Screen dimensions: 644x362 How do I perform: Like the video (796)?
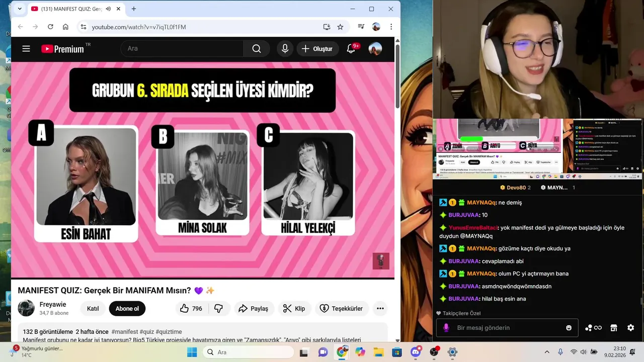(191, 308)
